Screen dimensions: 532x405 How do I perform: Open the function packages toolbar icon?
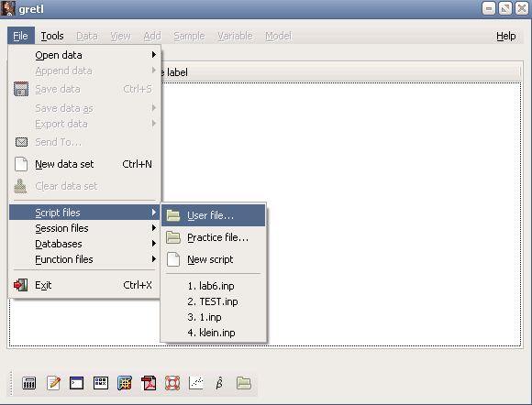click(125, 383)
